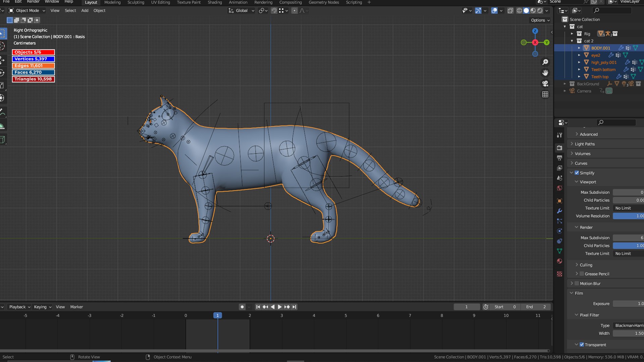Toggle proportional editing button

click(294, 11)
